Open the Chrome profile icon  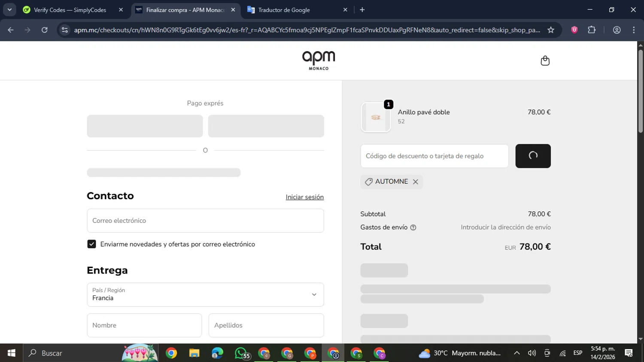[617, 30]
